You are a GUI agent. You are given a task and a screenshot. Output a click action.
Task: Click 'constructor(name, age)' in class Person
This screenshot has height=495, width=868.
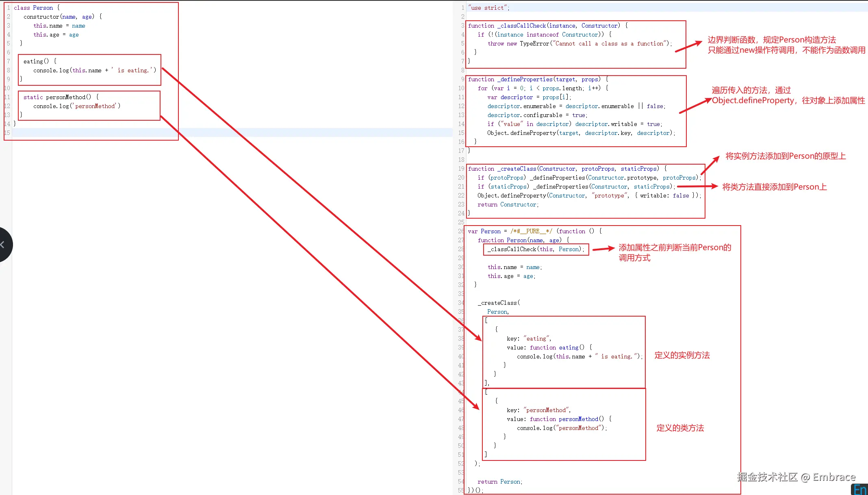click(x=59, y=17)
